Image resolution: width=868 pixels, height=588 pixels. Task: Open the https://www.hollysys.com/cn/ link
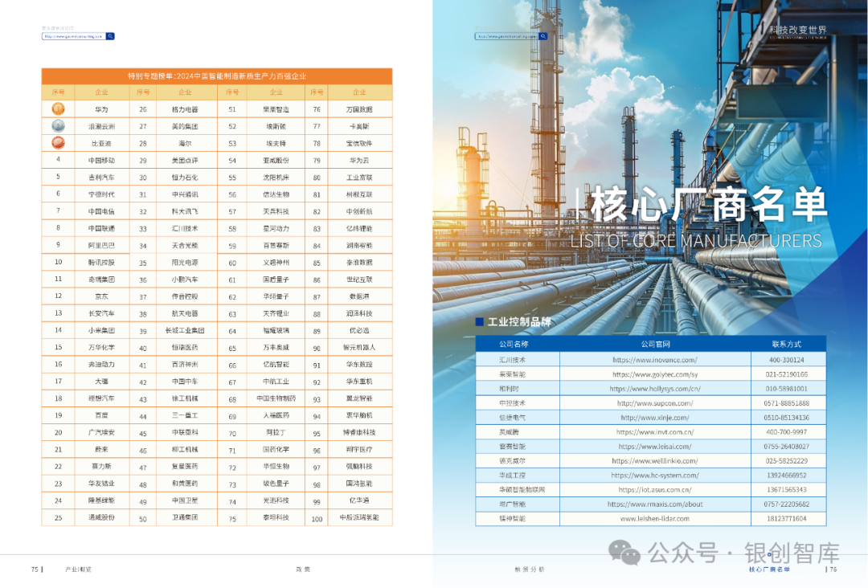(655, 389)
